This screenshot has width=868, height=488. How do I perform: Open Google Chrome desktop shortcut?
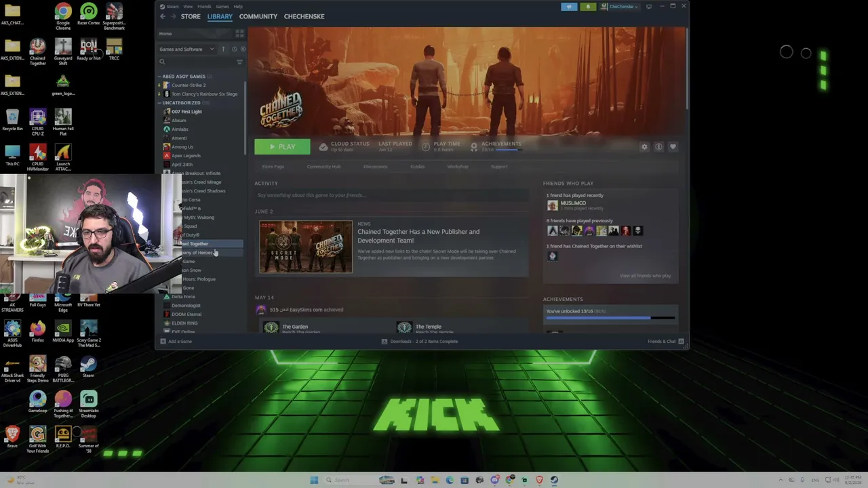pyautogui.click(x=63, y=16)
